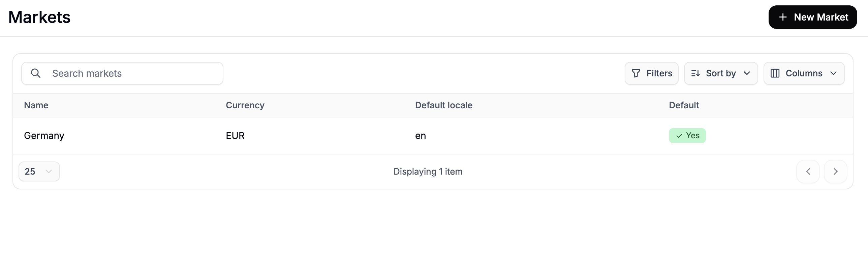This screenshot has height=253, width=868.
Task: Open the Germany market row
Action: [433, 136]
